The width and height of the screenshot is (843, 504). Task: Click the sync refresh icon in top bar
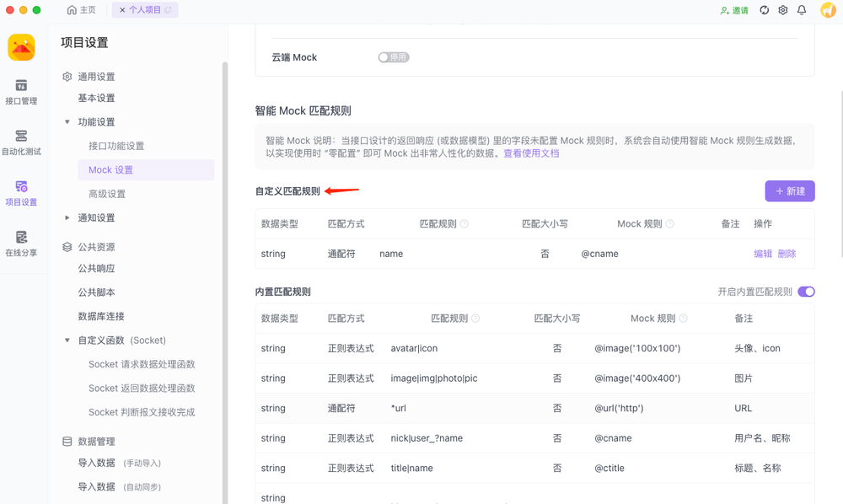click(765, 10)
